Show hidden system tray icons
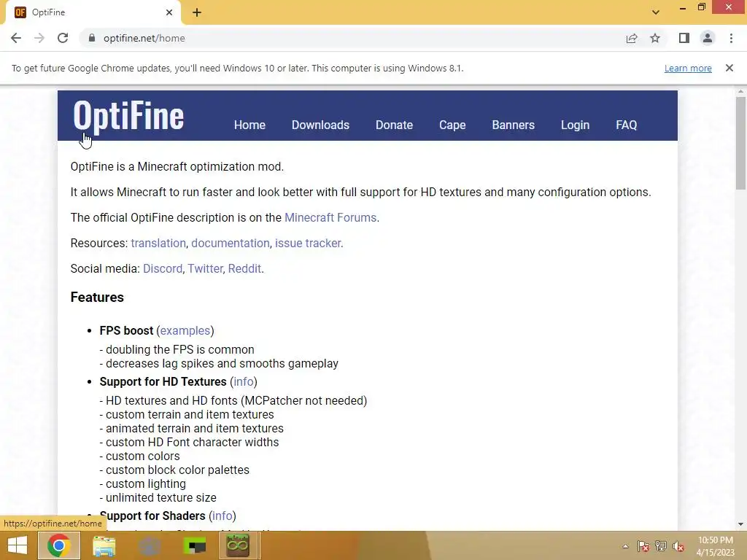The height and width of the screenshot is (560, 747). (625, 547)
